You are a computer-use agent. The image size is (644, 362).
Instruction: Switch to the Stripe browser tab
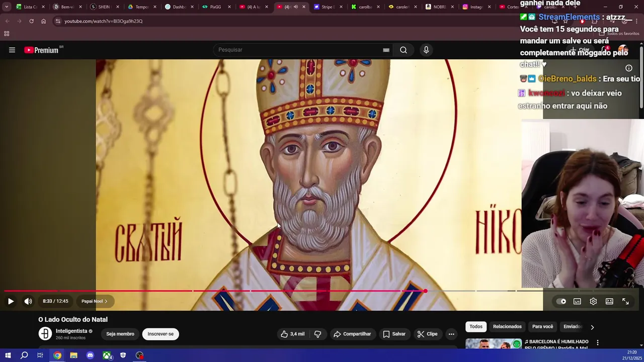pos(328,7)
